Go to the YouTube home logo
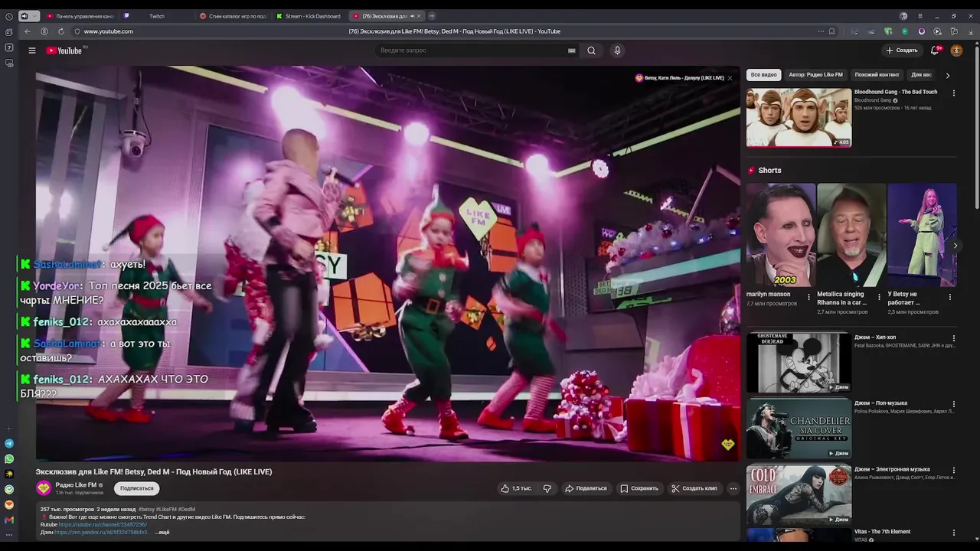The height and width of the screenshot is (551, 980). (65, 51)
